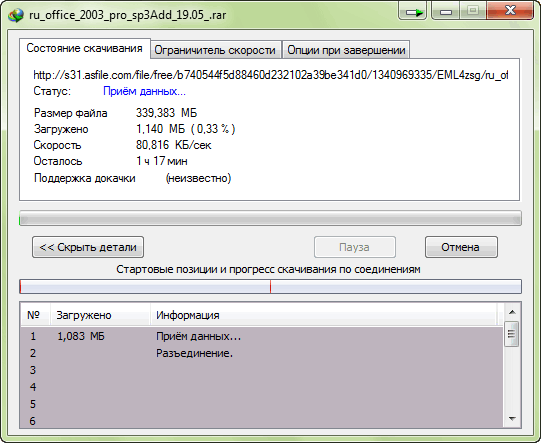Click the green arrow tray button in title bar
Screen dimensions: 541x443
[x=413, y=11]
